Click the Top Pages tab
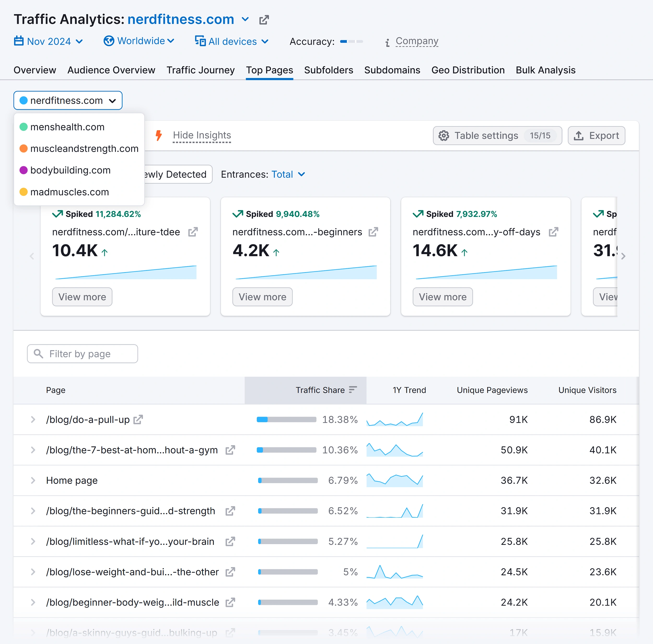This screenshot has width=653, height=644. point(269,70)
